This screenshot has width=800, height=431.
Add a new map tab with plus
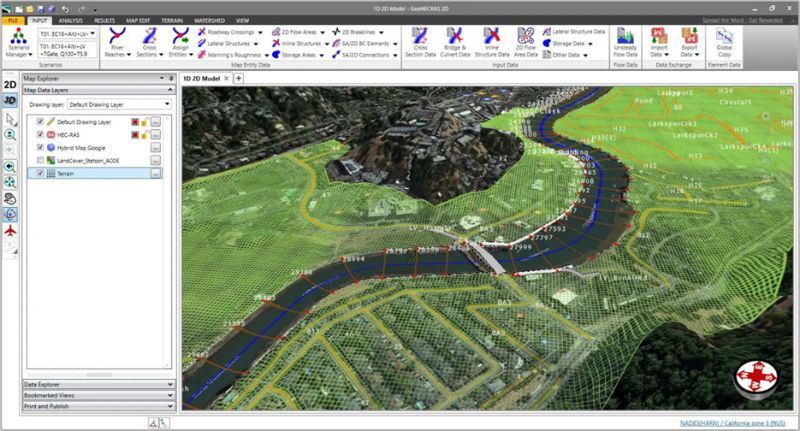pyautogui.click(x=238, y=79)
